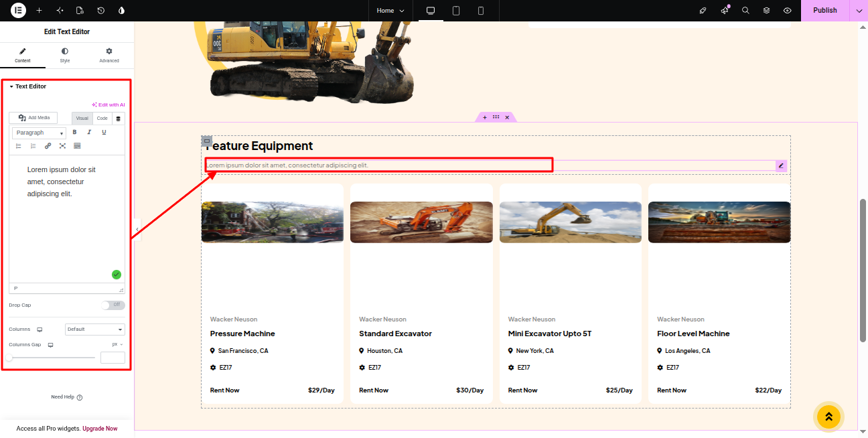The width and height of the screenshot is (868, 438).
Task: Open the Finder search icon
Action: click(x=745, y=11)
